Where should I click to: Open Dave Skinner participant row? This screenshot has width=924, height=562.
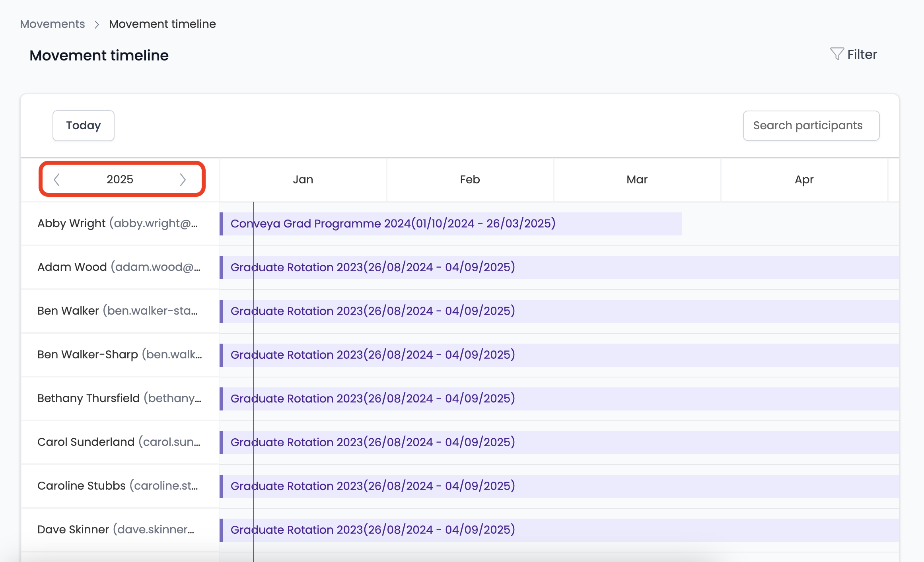pos(120,530)
